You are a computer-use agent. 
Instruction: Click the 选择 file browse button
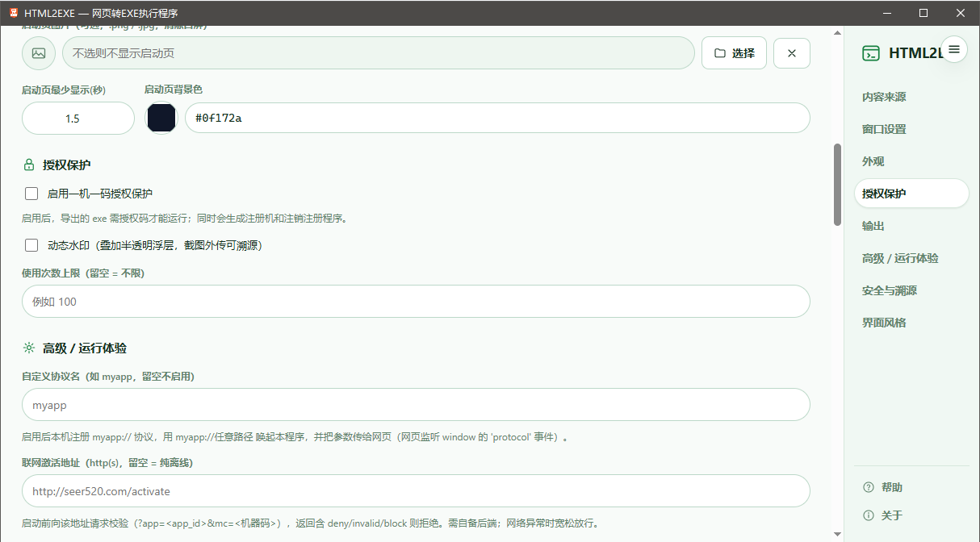[734, 53]
